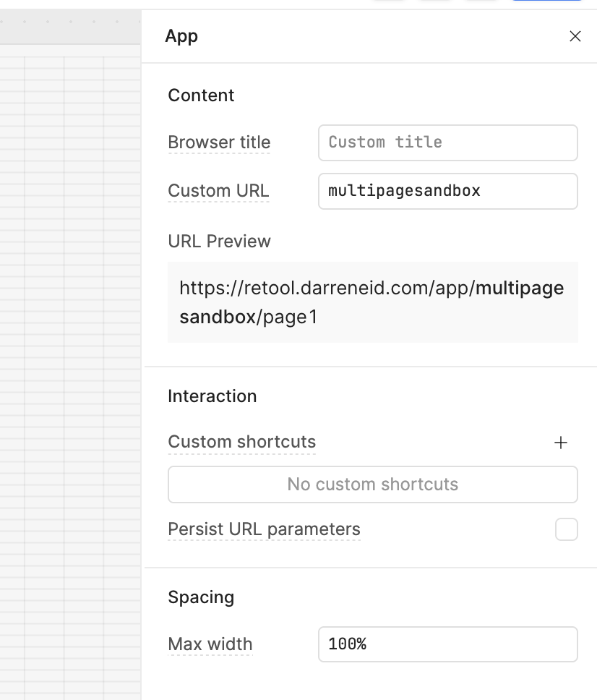Click the Browser title input field

pos(447,142)
